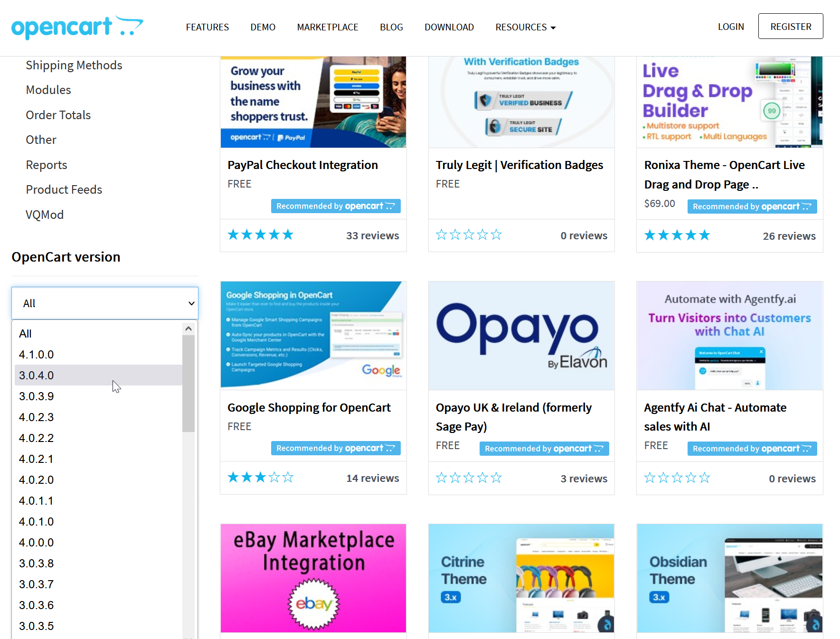
Task: Click the LOGIN link
Action: 731,27
